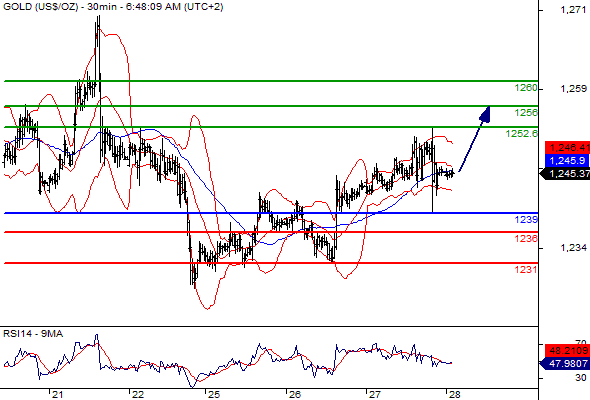The height and width of the screenshot is (400, 590).
Task: Click the 1239 pivot level label
Action: tap(526, 219)
